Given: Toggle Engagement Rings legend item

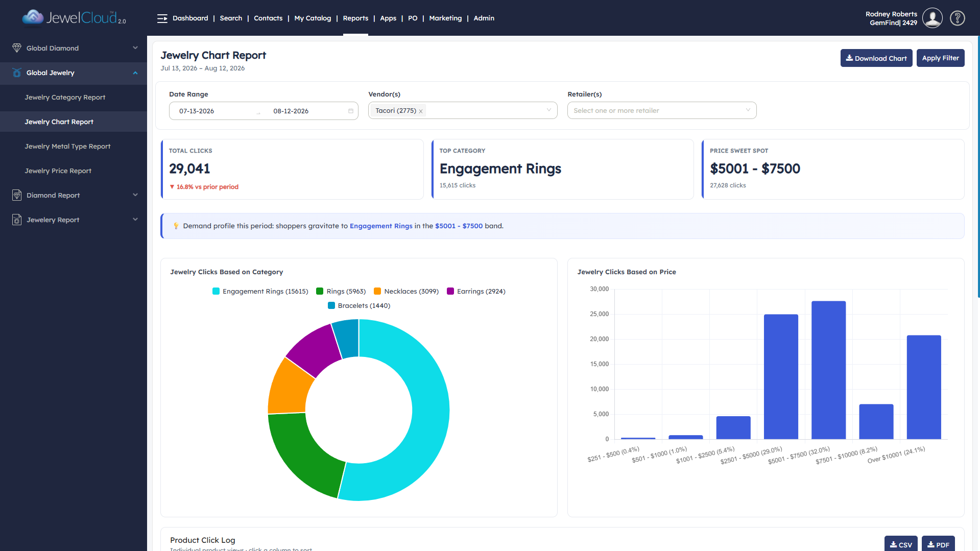Looking at the screenshot, I should coord(260,291).
